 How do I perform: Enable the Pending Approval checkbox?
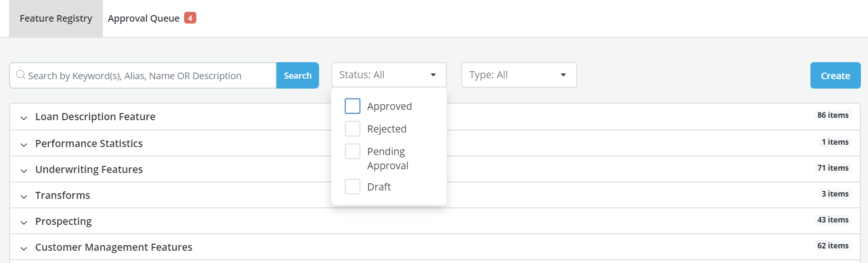click(x=353, y=151)
